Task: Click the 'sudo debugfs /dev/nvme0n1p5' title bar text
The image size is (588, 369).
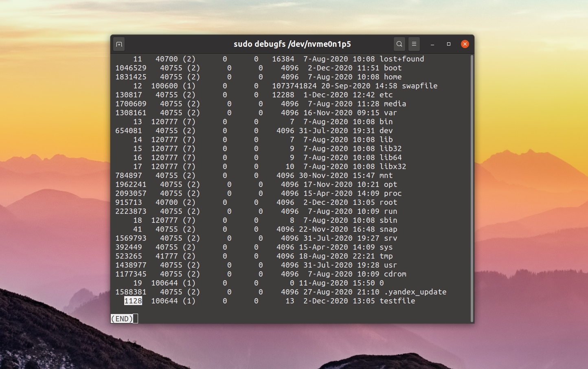Action: pyautogui.click(x=292, y=44)
